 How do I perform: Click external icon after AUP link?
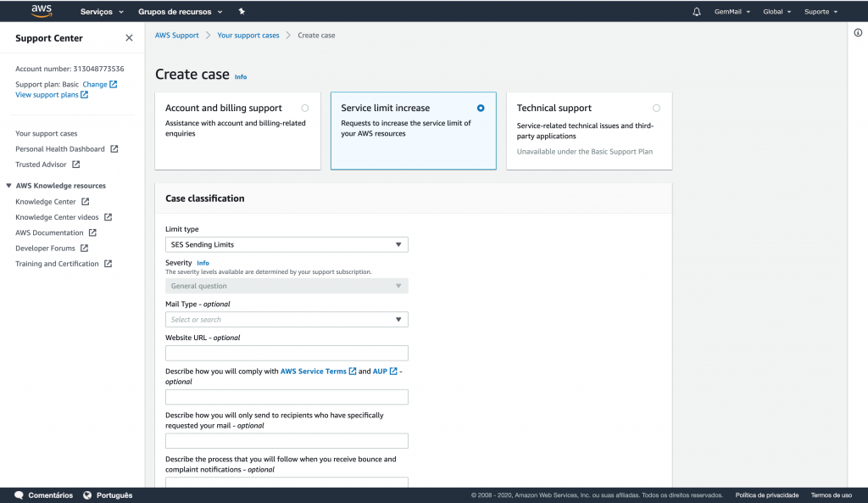point(393,372)
